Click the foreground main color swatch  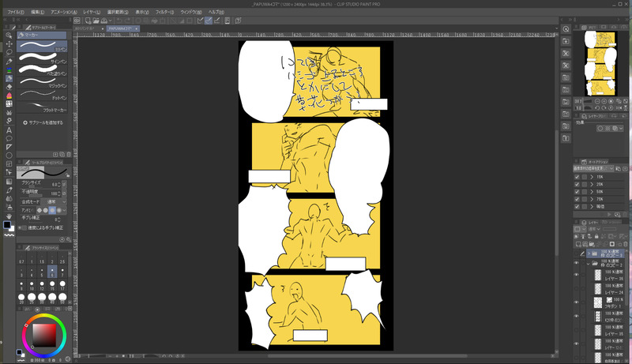(x=7, y=225)
